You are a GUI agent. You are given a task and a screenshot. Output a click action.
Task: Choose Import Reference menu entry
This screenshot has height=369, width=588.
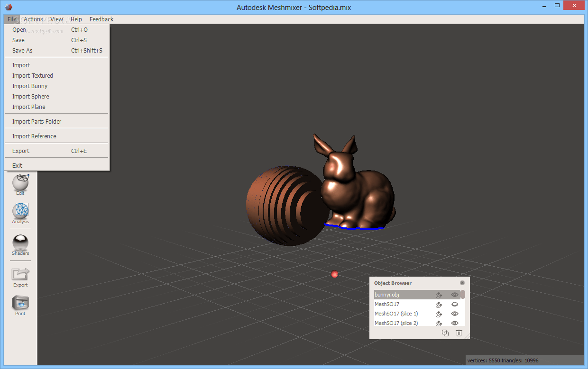coord(57,136)
